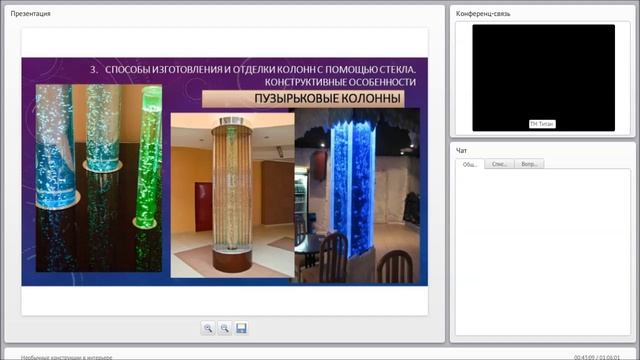
Task: Click the blue illuminated column photo
Action: pyautogui.click(x=357, y=196)
